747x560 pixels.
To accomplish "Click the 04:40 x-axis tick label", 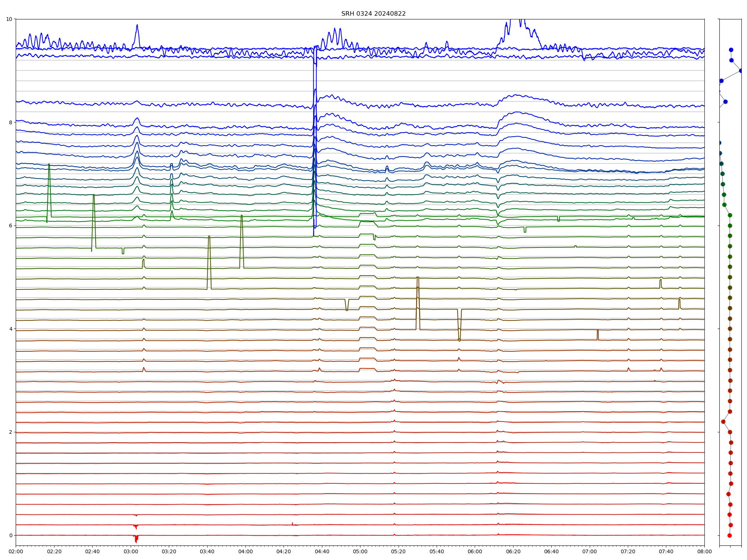I will (322, 551).
